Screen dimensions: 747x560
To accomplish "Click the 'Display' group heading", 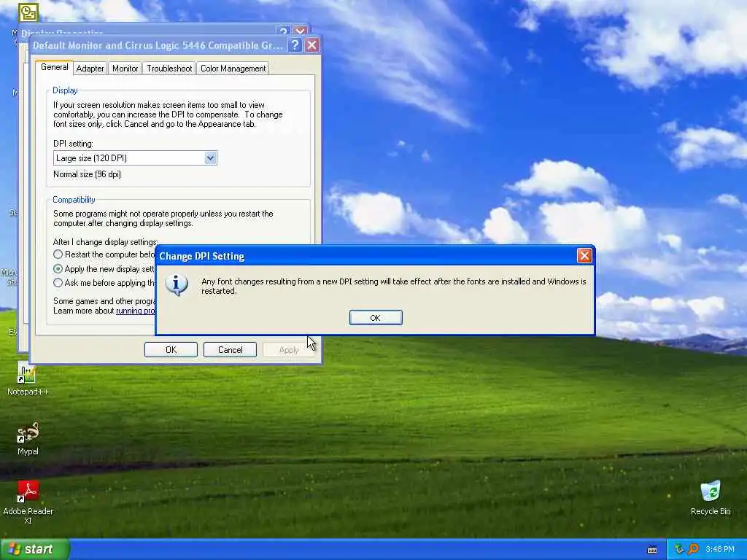I will tap(65, 90).
